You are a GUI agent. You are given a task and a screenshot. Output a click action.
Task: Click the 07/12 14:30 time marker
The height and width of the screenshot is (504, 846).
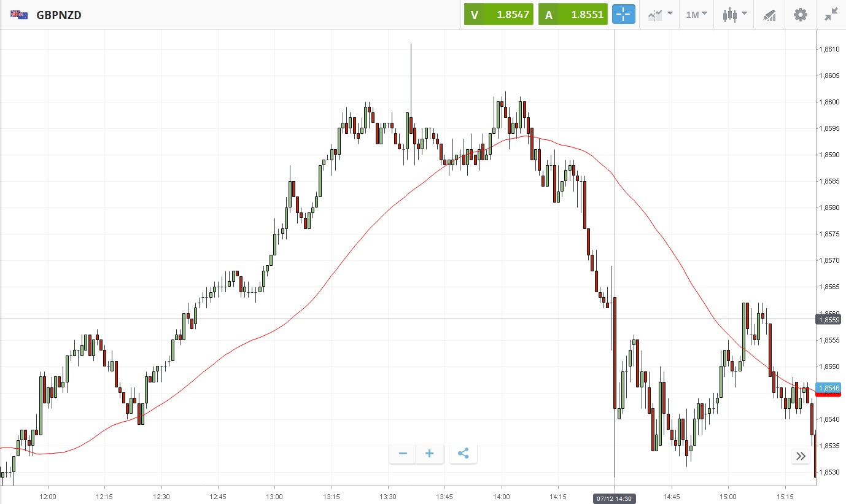[x=615, y=498]
